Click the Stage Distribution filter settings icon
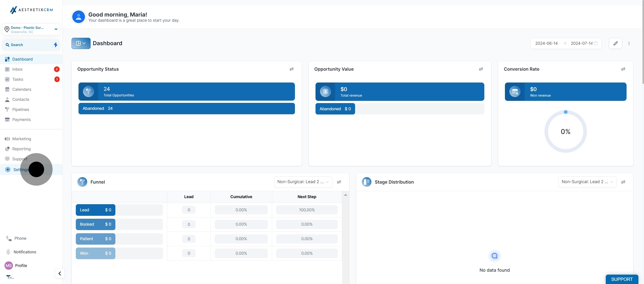644x284 pixels. tap(623, 182)
